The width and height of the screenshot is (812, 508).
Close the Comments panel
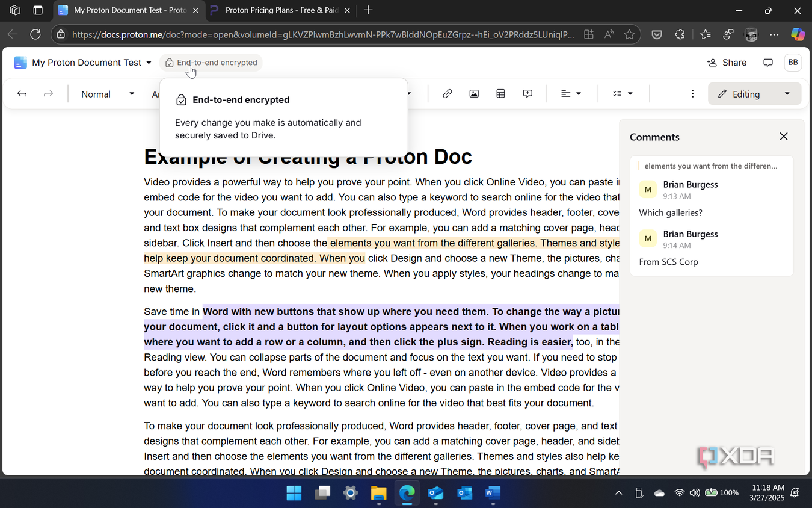tap(784, 137)
